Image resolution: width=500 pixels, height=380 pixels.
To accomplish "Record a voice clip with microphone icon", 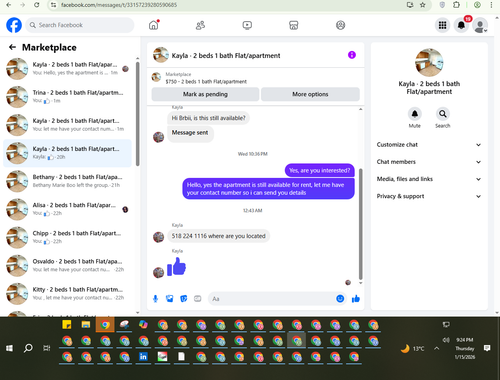I will tap(155, 299).
